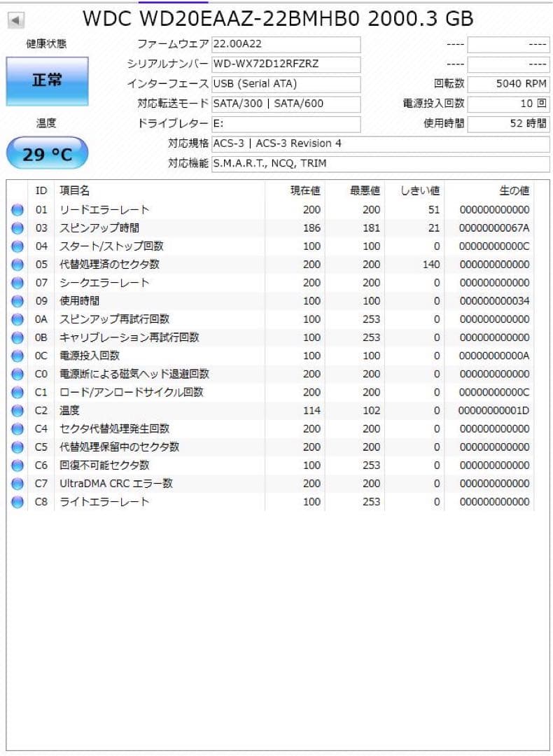The width and height of the screenshot is (553, 756).
Task: Click status orb for ID 09 使用時間 row
Action: (x=17, y=301)
